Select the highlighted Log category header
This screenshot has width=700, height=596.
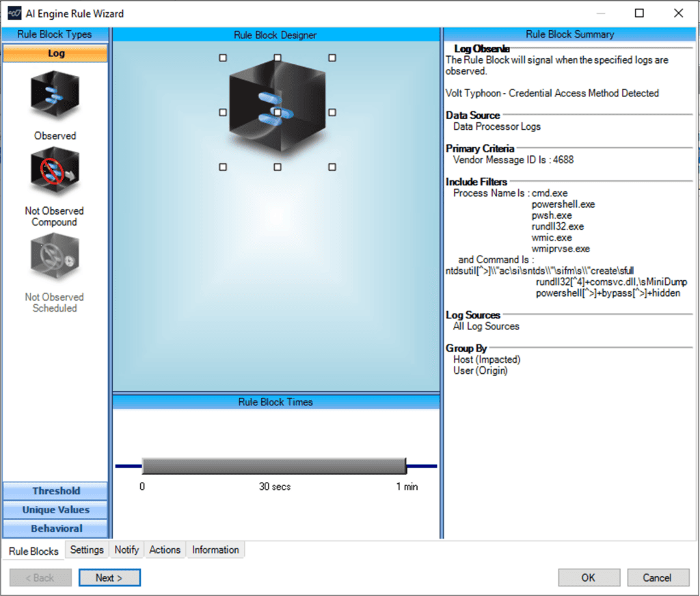coord(55,53)
